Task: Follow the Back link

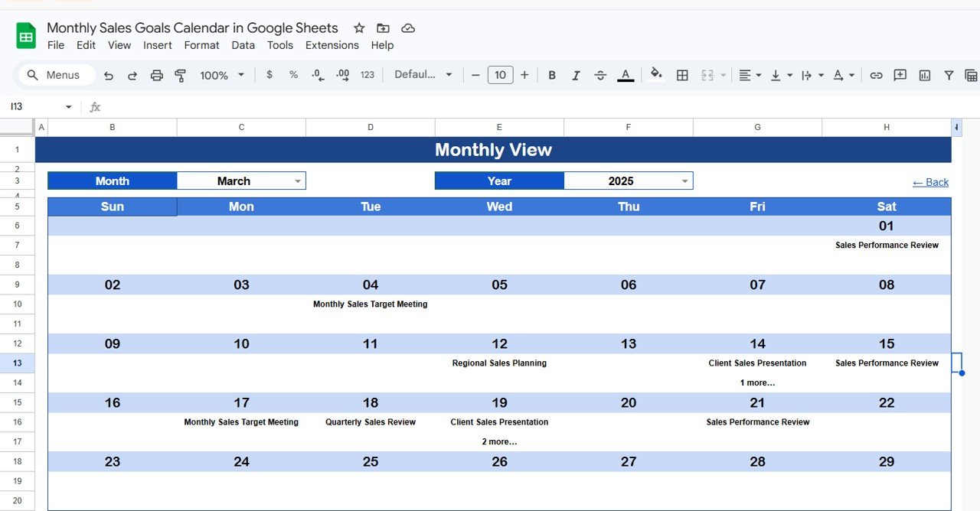Action: point(930,182)
